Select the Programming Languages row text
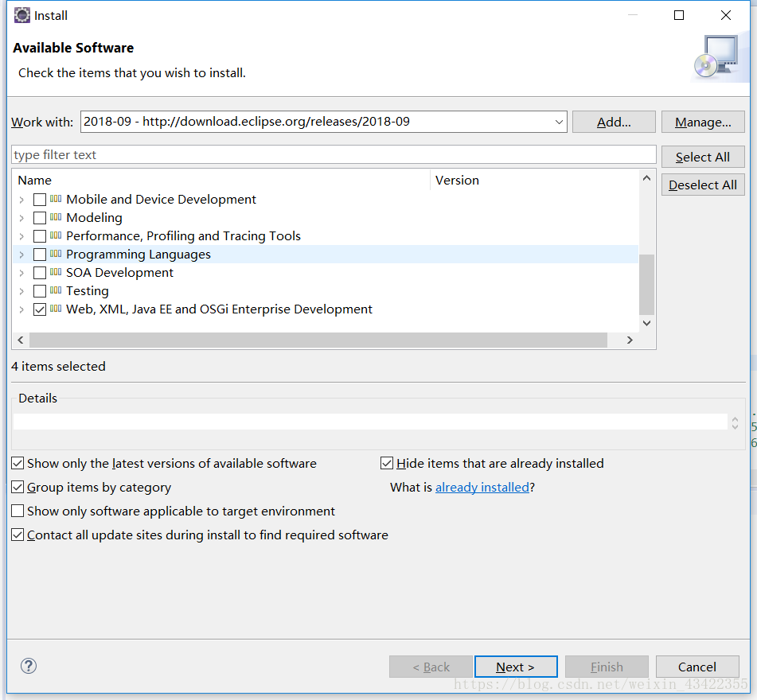The image size is (757, 700). click(x=139, y=255)
